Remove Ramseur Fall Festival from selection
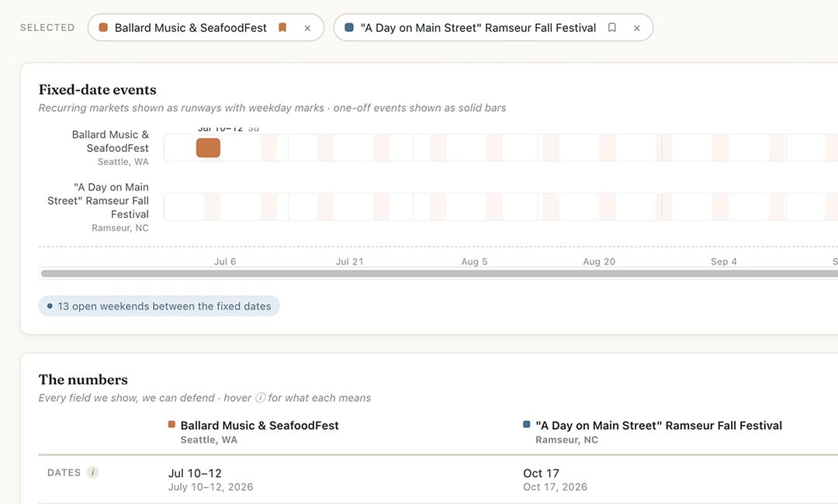 (x=636, y=28)
